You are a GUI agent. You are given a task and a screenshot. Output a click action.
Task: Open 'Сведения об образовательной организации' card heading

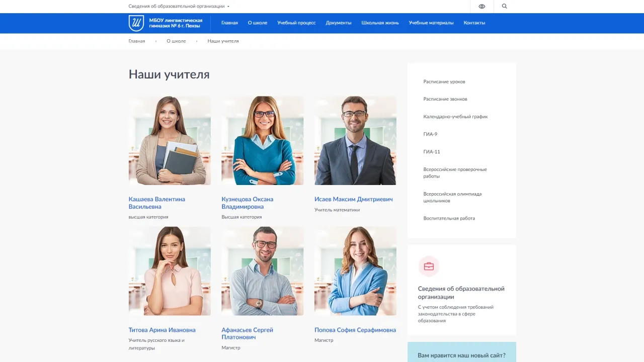[461, 293]
